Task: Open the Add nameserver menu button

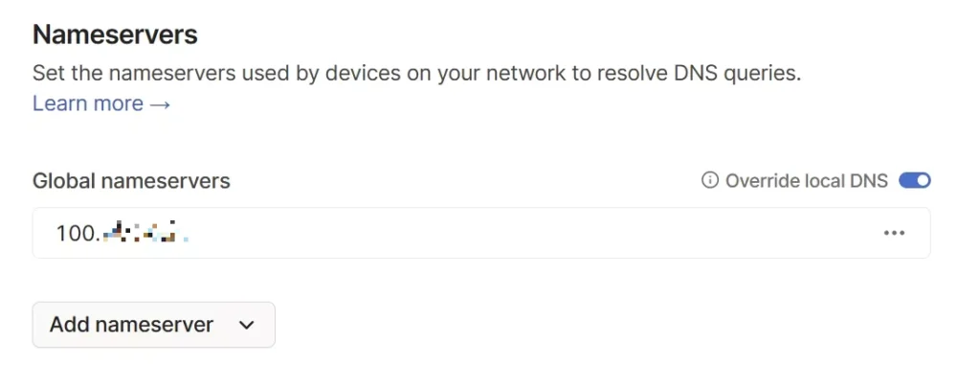Action: tap(154, 325)
